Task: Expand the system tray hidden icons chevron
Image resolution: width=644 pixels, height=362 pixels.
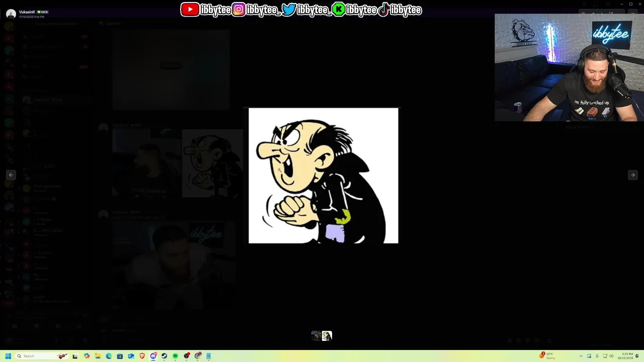Action: 581,356
